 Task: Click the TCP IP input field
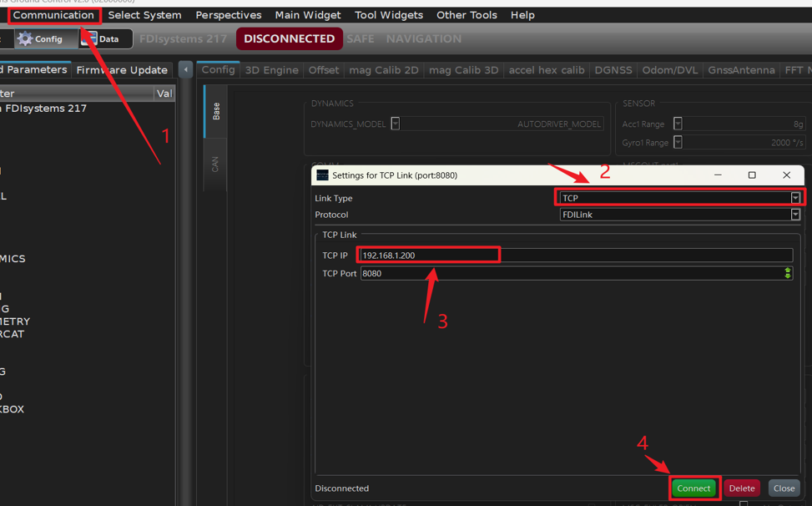click(577, 256)
